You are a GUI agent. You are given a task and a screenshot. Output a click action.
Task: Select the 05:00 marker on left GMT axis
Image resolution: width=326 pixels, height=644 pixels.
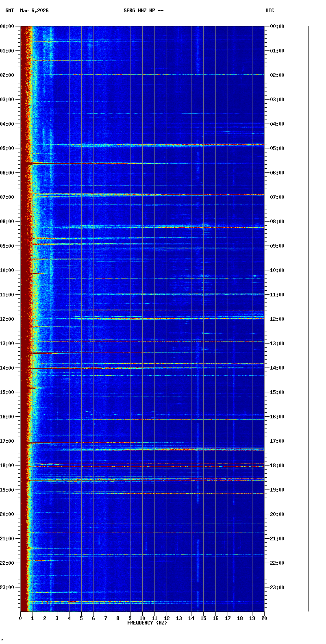click(x=7, y=148)
